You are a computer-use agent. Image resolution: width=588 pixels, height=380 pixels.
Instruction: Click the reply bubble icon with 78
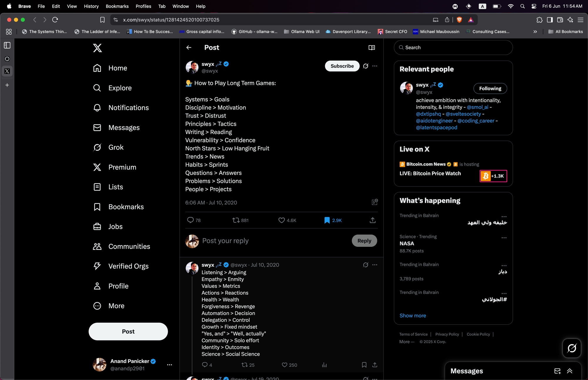coord(191,220)
